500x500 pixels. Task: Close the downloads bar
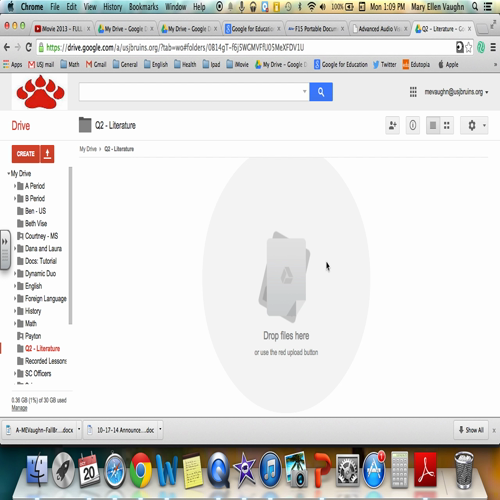[494, 430]
